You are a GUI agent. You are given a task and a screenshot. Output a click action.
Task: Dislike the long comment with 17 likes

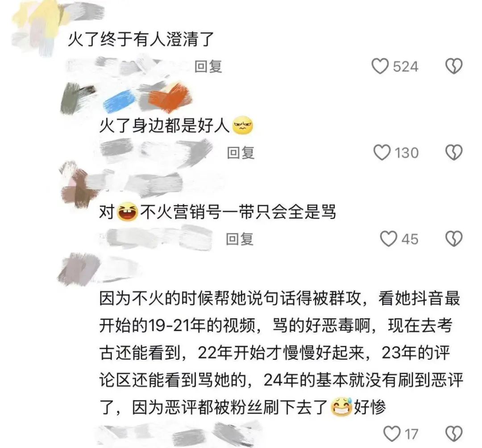tap(454, 434)
